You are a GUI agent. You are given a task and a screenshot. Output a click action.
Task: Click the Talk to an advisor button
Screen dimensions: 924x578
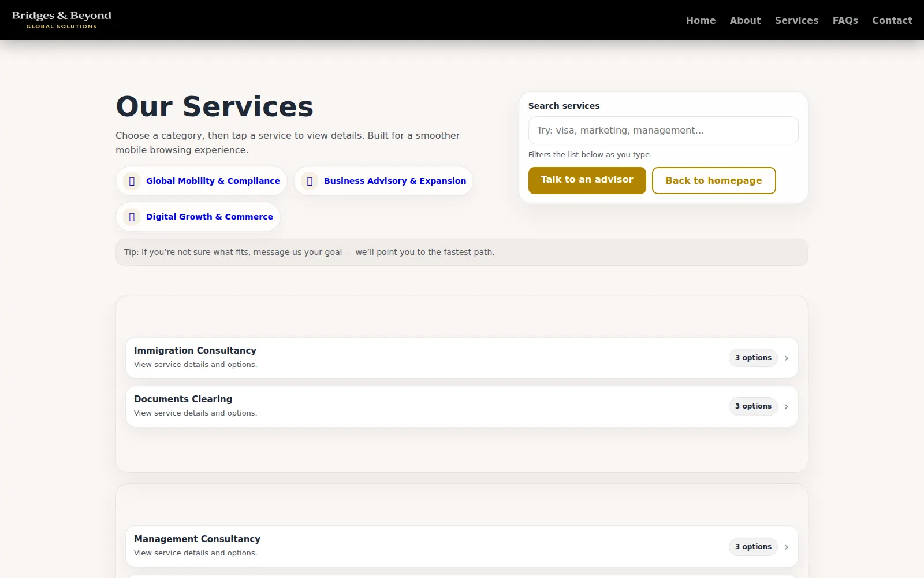point(587,180)
